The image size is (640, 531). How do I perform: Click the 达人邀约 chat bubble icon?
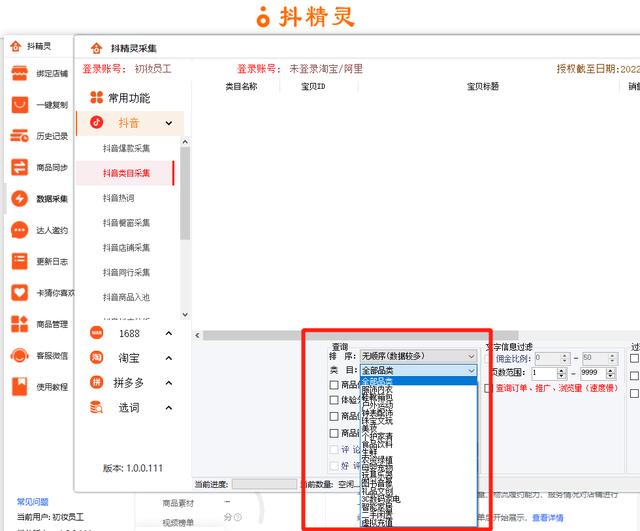tap(19, 230)
